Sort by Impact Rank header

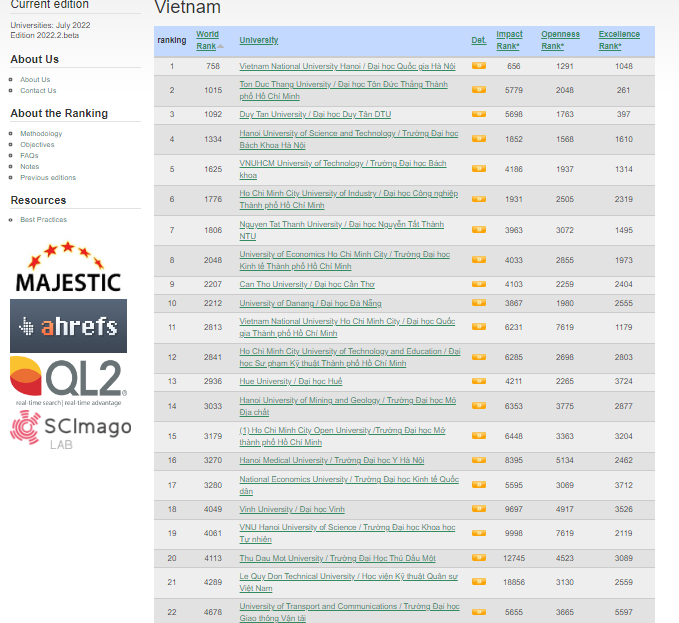tap(509, 40)
